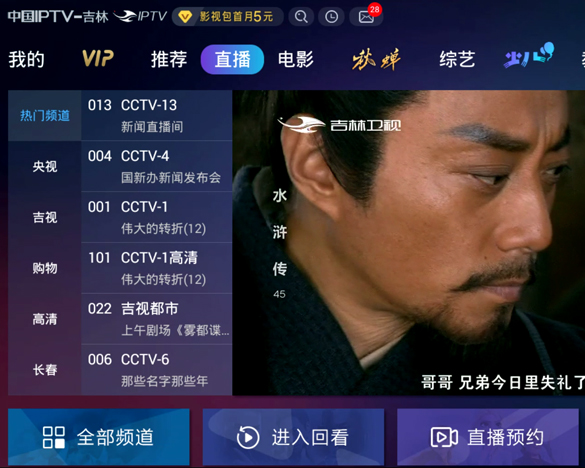The height and width of the screenshot is (468, 585).
Task: Click the grid icon on 全部频道
Action: pyautogui.click(x=53, y=437)
